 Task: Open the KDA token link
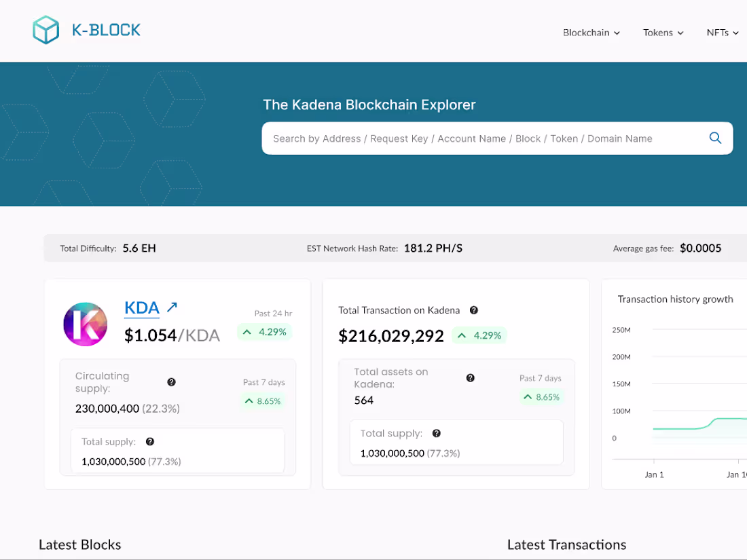coord(142,307)
